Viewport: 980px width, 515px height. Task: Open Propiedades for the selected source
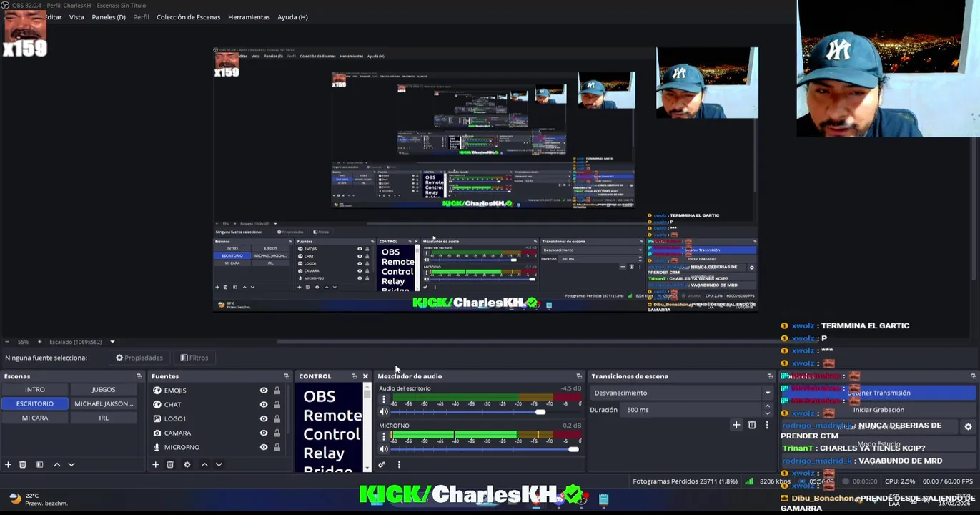[139, 358]
